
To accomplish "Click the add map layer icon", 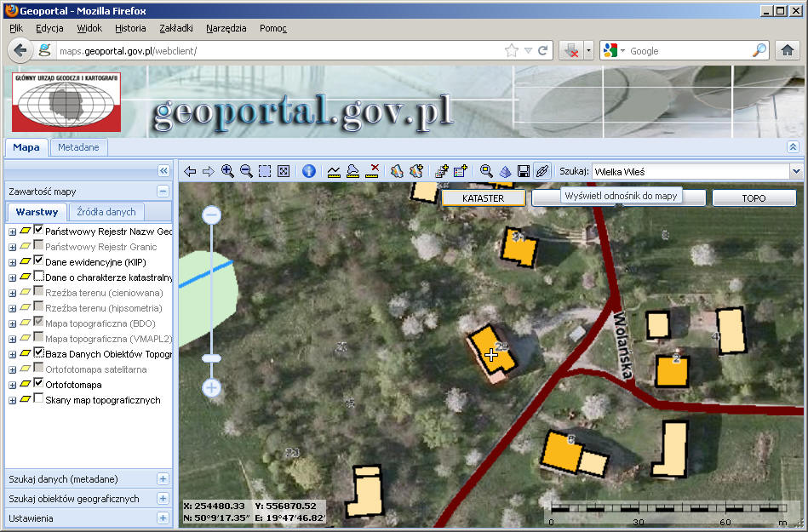I will coord(415,171).
